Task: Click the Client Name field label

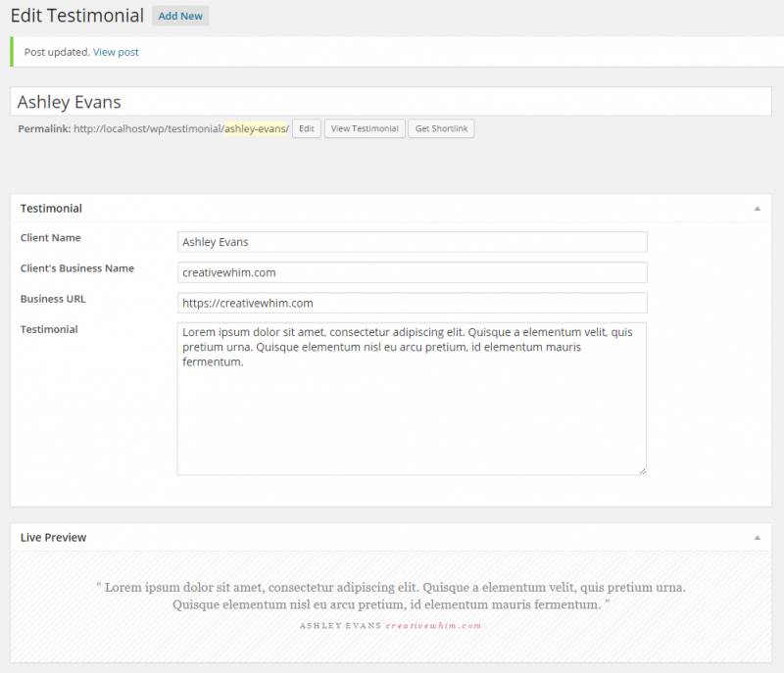Action: pos(51,238)
